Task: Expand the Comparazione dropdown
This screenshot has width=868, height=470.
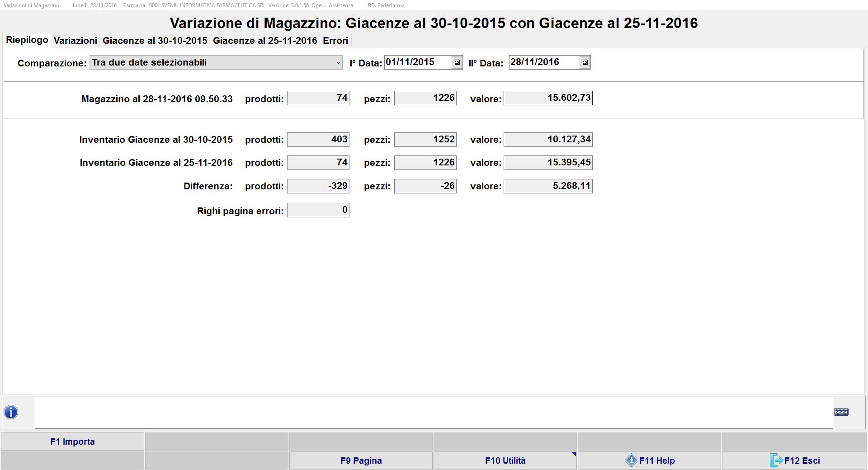Action: [338, 63]
